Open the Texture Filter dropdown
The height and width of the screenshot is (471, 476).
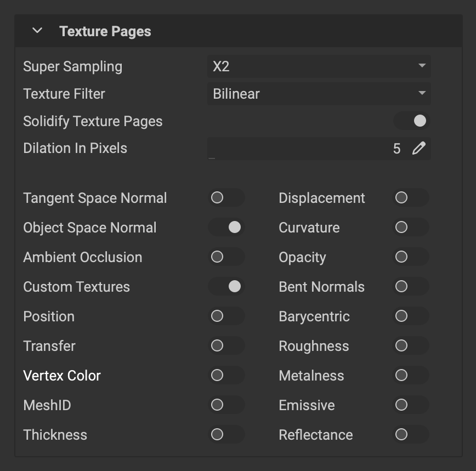click(319, 94)
